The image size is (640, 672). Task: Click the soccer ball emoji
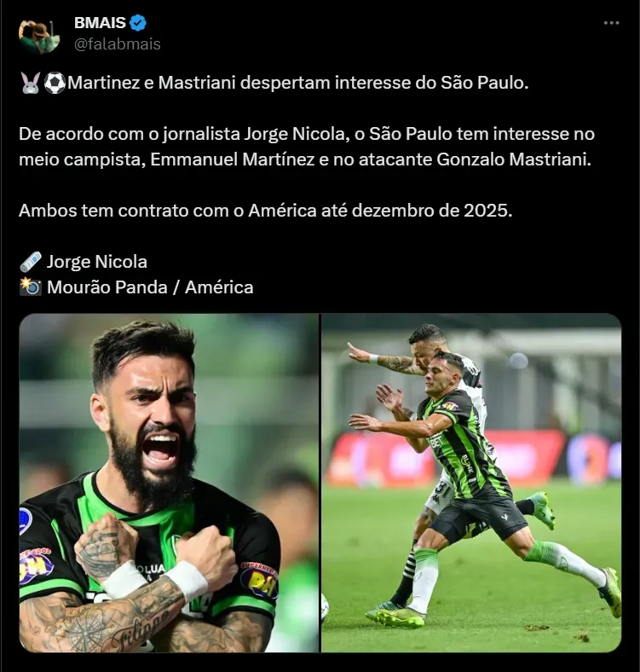click(55, 83)
